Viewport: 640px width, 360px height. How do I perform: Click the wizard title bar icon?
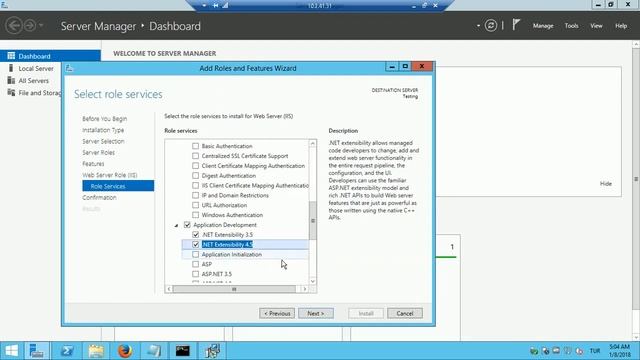69,68
